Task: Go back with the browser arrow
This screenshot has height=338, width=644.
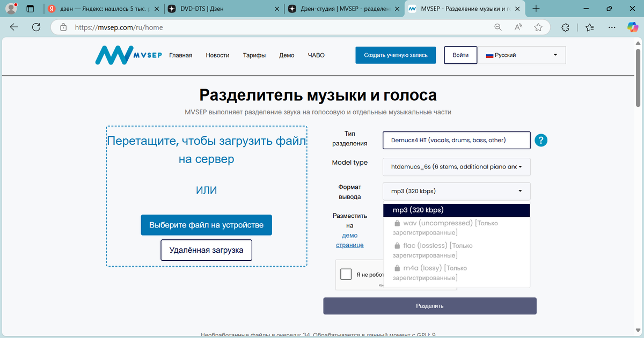Action: click(x=14, y=27)
